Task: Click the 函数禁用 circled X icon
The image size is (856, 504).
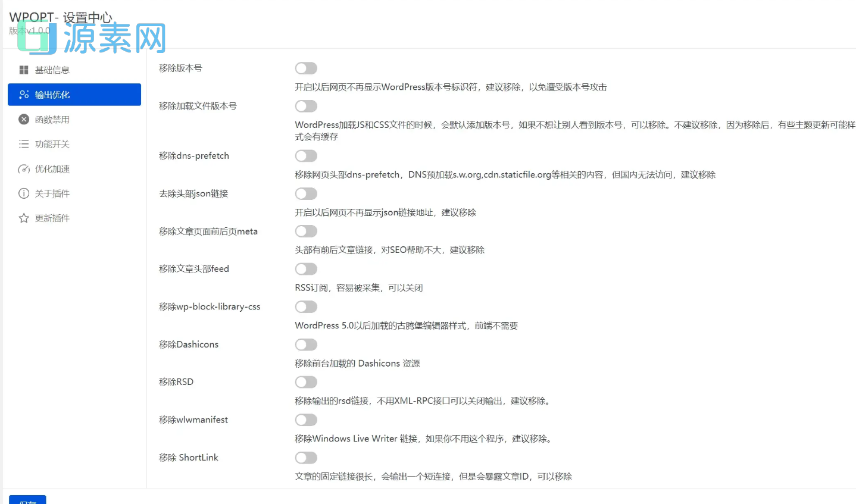Action: [23, 119]
